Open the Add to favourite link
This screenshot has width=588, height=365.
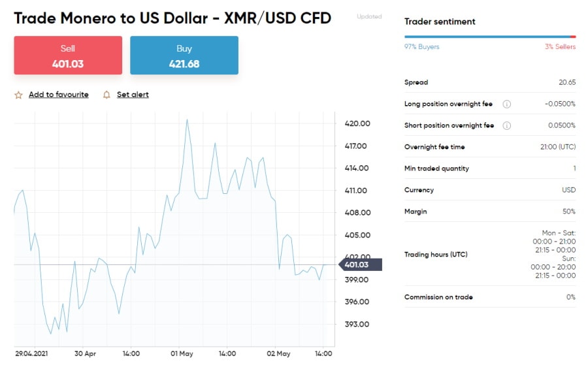(x=59, y=95)
